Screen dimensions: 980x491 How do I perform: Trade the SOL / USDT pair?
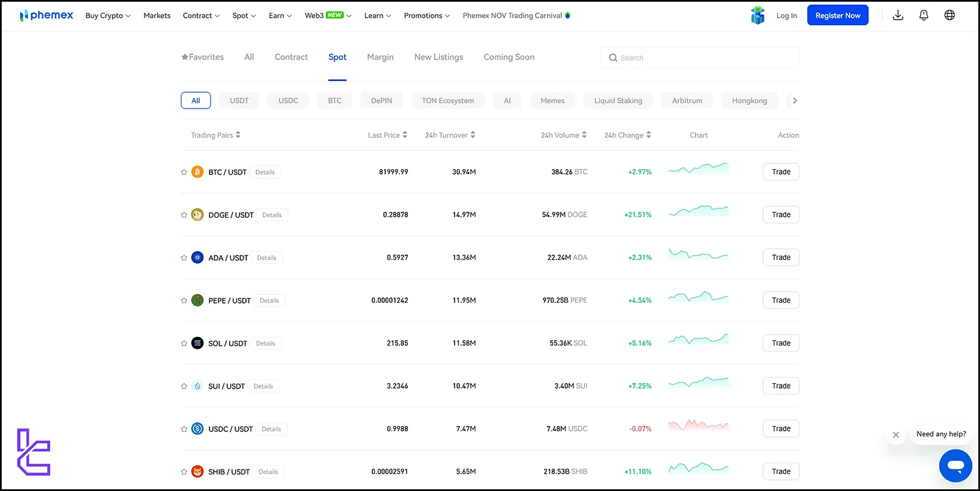(x=781, y=343)
